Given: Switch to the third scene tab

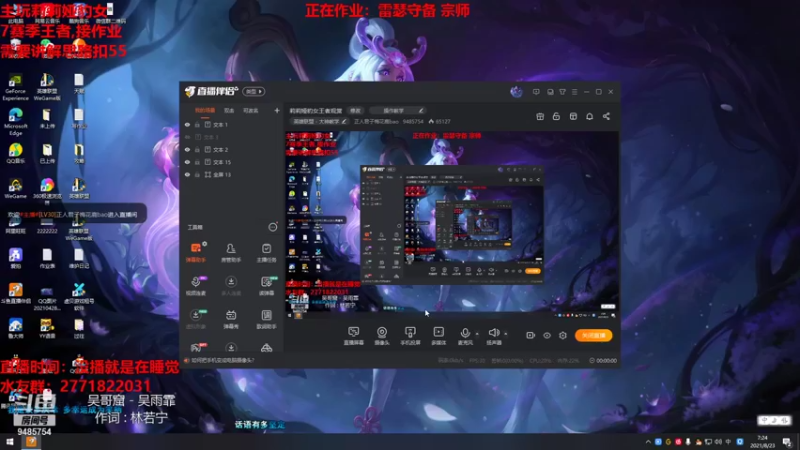Looking at the screenshot, I should coord(251,110).
